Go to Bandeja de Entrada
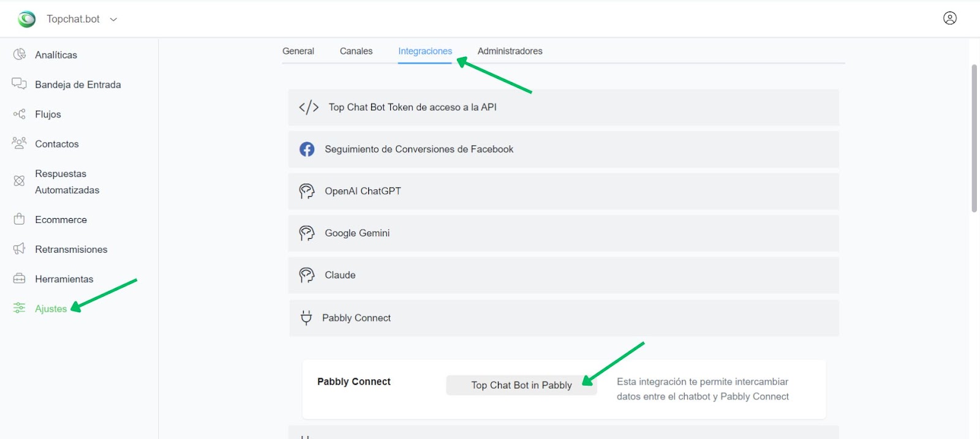Screen dimensions: 980x439 78,84
